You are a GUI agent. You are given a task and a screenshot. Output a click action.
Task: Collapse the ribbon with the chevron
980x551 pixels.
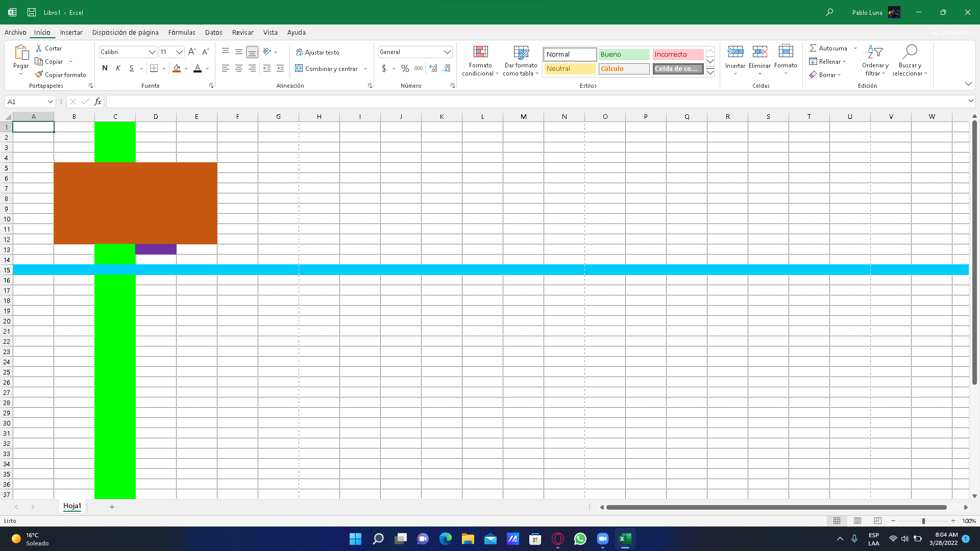(x=968, y=84)
